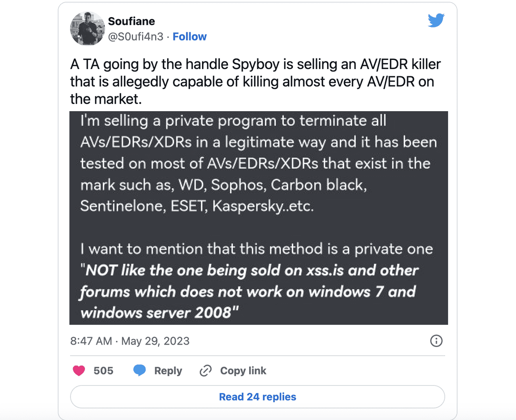Open the reply speech bubble icon

point(140,370)
